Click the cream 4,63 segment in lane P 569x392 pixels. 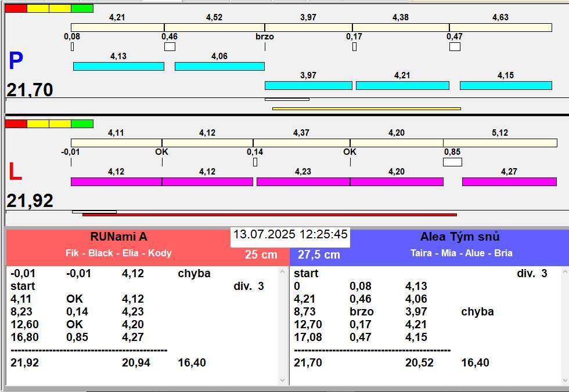pos(500,27)
